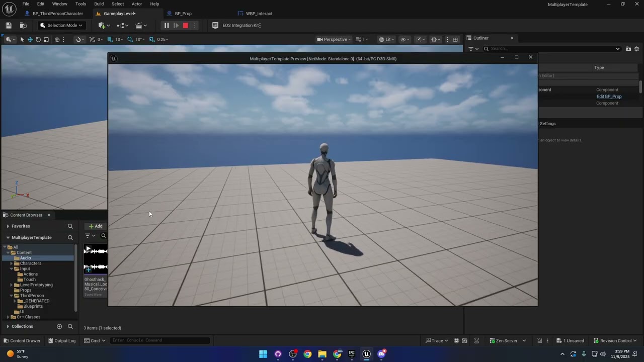Open viewport settings gear menu

(x=436, y=39)
